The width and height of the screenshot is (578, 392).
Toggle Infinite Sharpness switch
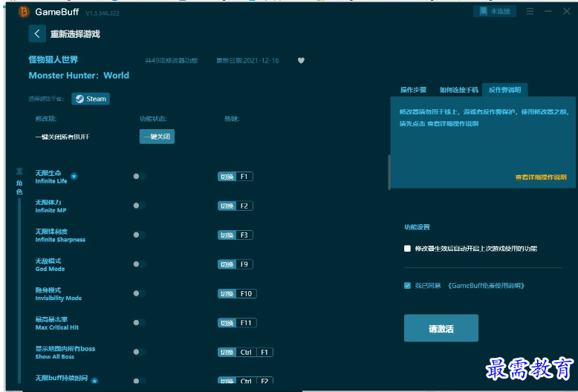pyautogui.click(x=140, y=235)
